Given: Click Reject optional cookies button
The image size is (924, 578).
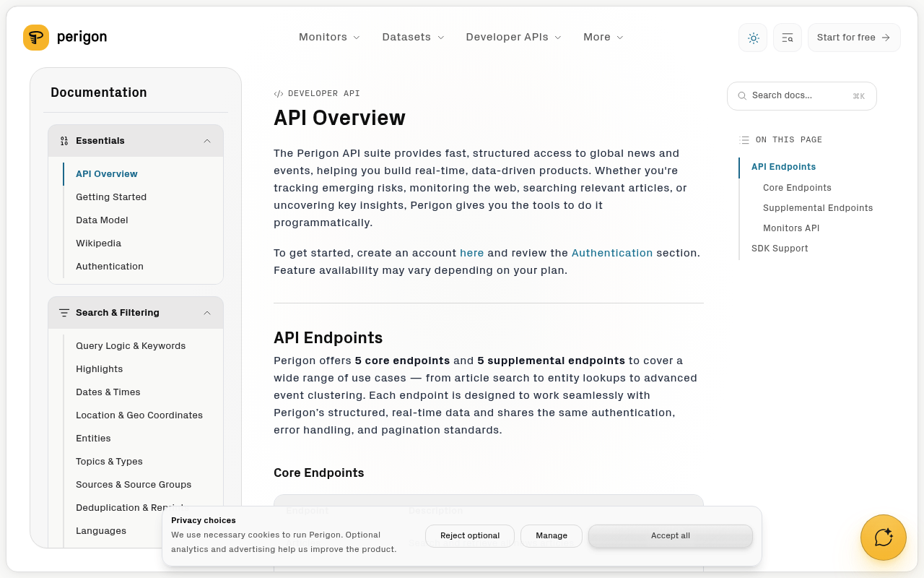Looking at the screenshot, I should pyautogui.click(x=470, y=536).
